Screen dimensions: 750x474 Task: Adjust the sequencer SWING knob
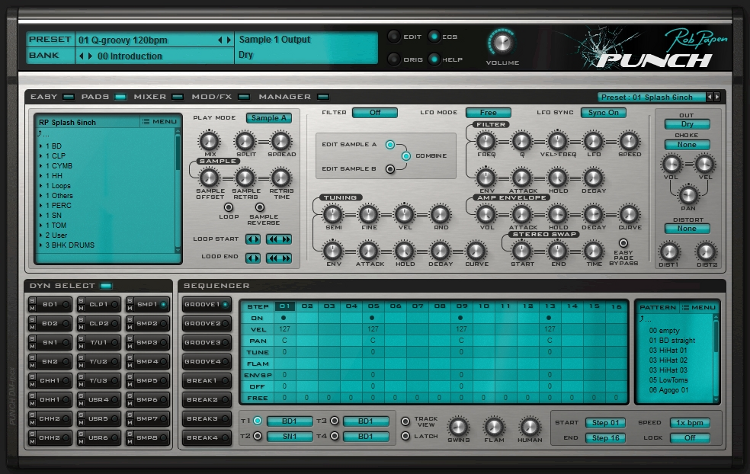pyautogui.click(x=458, y=427)
